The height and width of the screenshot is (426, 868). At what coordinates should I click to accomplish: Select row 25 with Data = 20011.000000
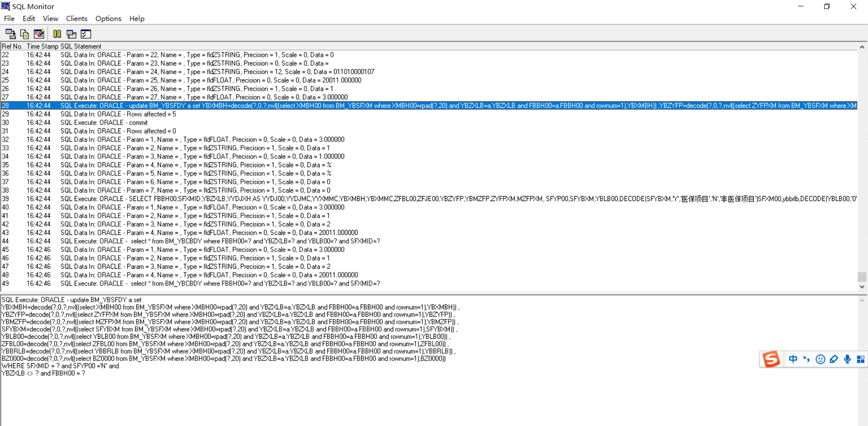pyautogui.click(x=429, y=80)
